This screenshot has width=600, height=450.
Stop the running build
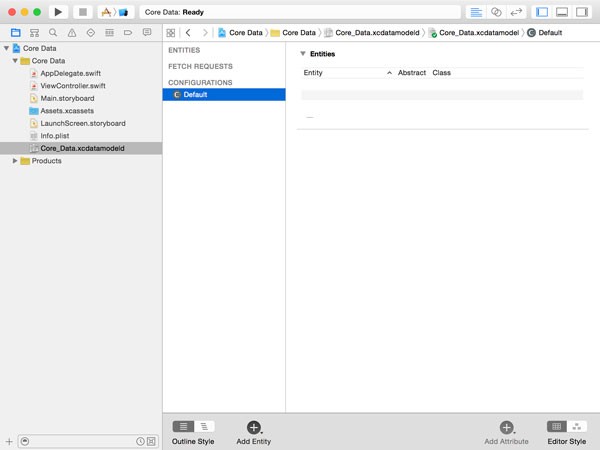(83, 12)
